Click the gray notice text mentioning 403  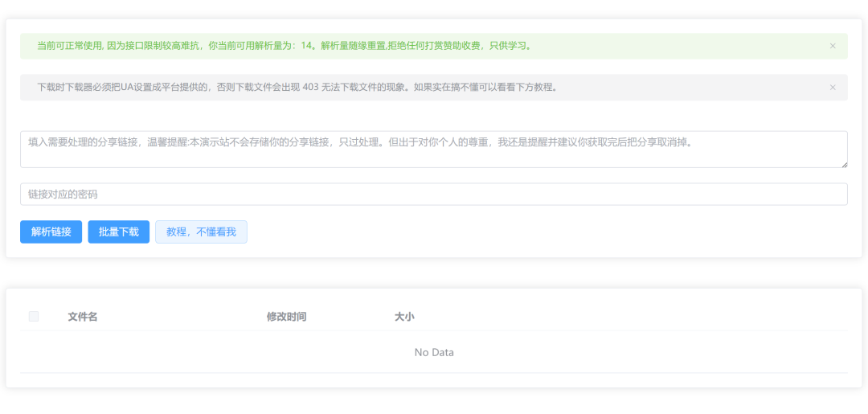[297, 88]
